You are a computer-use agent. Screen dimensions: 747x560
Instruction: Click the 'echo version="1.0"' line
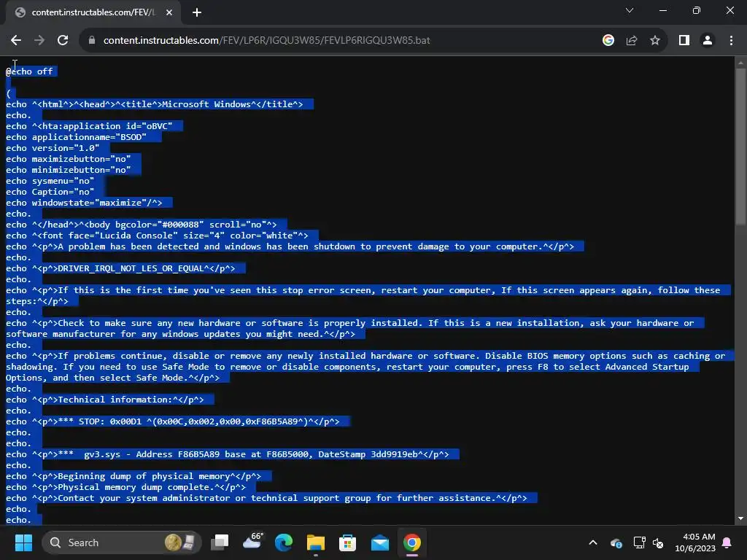[53, 148]
